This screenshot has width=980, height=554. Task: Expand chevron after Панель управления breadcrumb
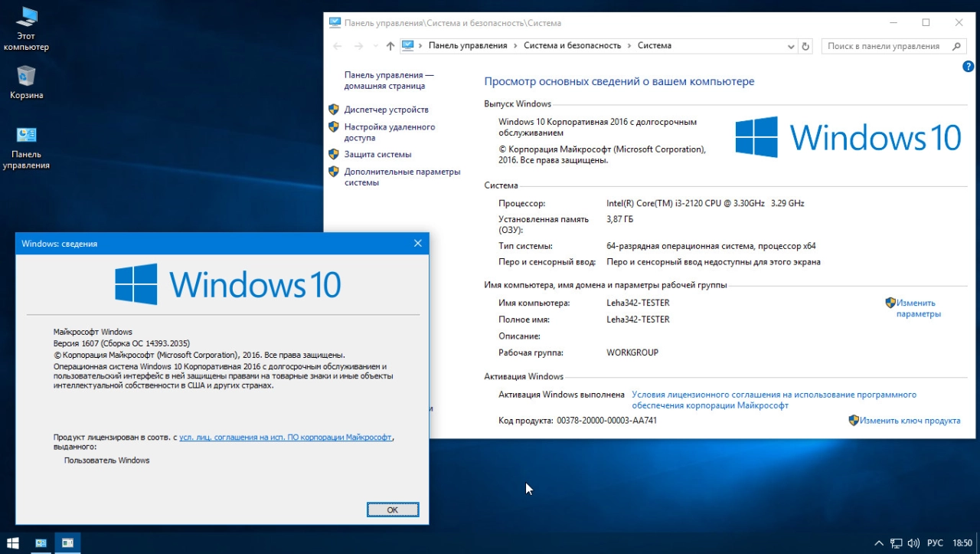pyautogui.click(x=515, y=46)
